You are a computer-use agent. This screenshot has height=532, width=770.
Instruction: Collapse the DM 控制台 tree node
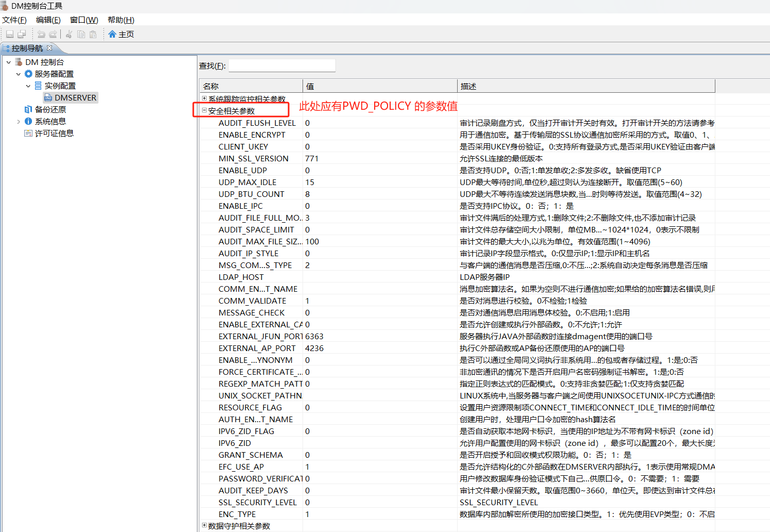(x=9, y=62)
